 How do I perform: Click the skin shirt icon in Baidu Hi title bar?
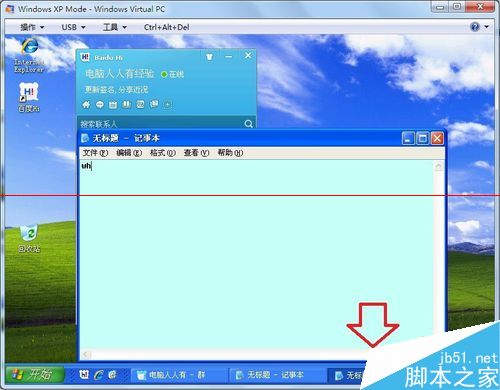click(x=209, y=57)
